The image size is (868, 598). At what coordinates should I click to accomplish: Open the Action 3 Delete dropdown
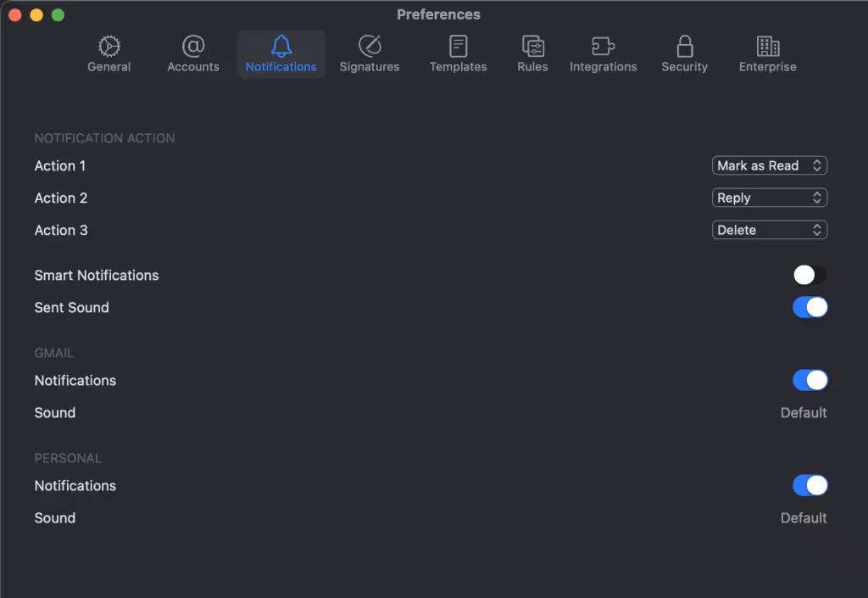click(x=770, y=230)
